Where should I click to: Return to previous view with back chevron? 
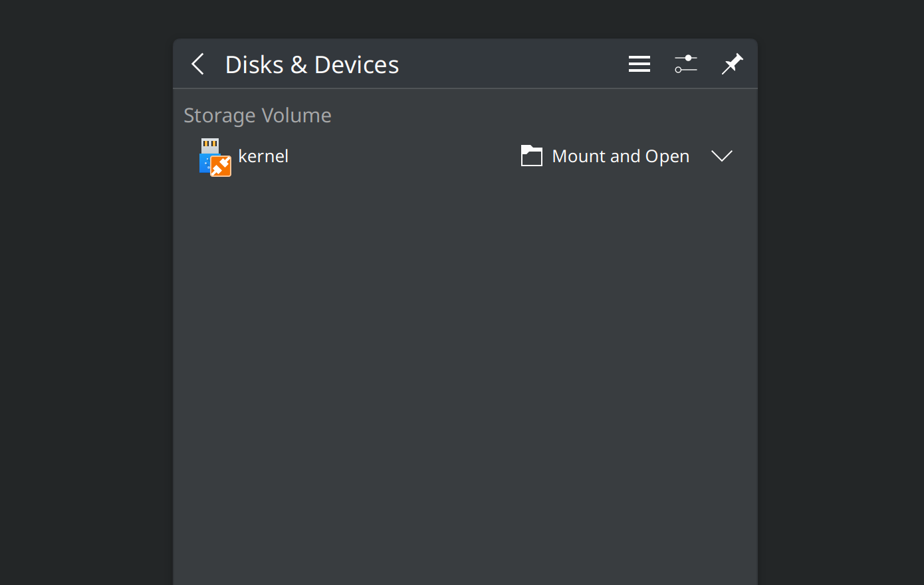197,64
